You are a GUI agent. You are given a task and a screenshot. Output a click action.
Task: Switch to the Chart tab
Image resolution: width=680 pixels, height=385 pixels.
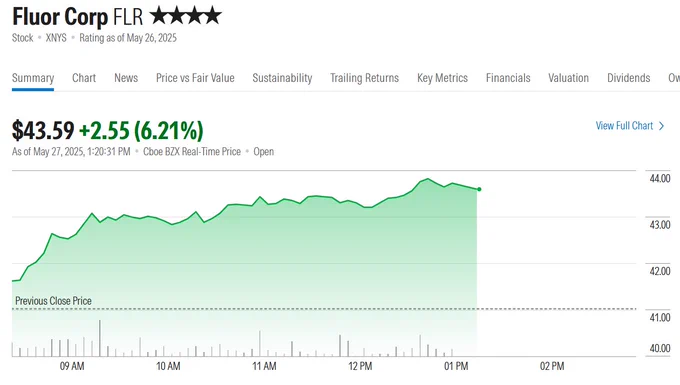(x=84, y=78)
